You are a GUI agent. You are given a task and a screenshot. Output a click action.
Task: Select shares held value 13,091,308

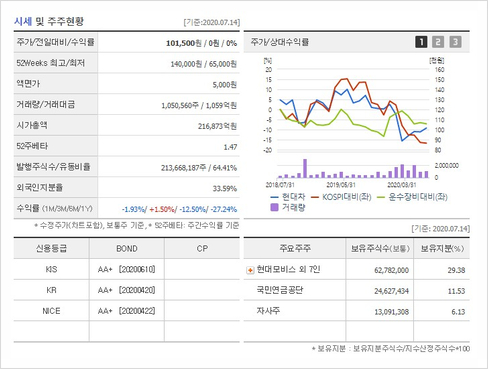391,312
